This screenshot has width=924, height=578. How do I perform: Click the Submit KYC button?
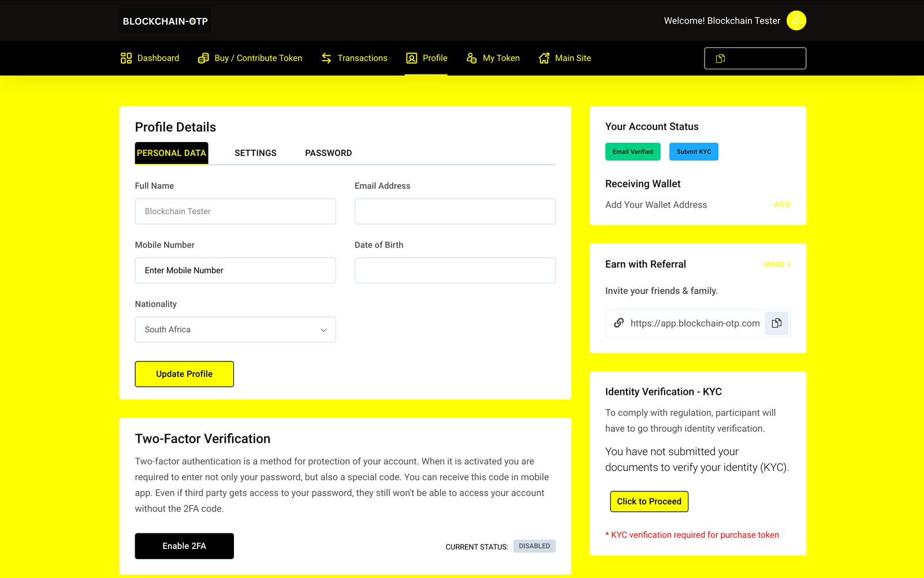694,152
